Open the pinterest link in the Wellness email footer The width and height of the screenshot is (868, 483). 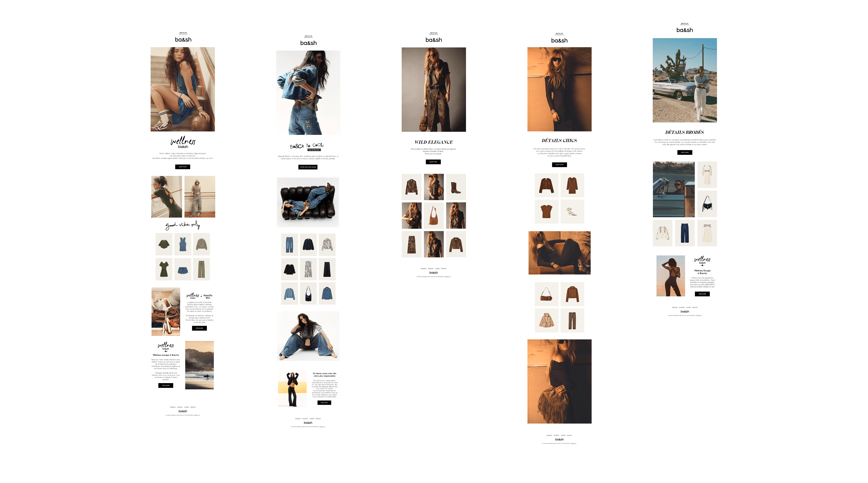[193, 407]
